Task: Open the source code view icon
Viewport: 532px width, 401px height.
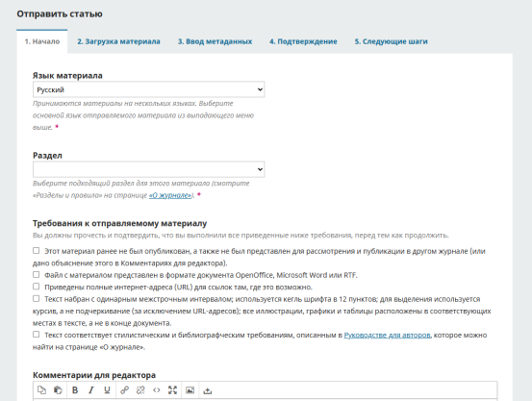Action: coord(157,390)
